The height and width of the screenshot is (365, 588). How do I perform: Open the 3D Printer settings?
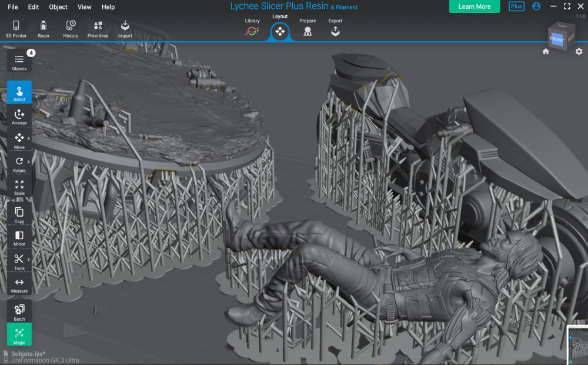(16, 28)
